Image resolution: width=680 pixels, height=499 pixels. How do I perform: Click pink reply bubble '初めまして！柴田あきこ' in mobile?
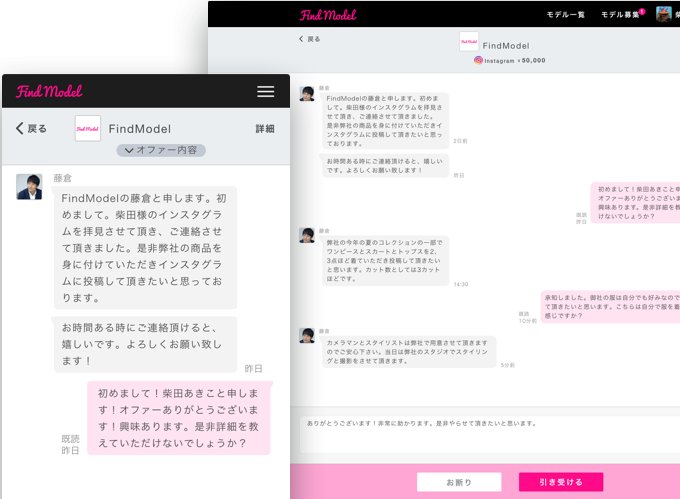coord(179,418)
